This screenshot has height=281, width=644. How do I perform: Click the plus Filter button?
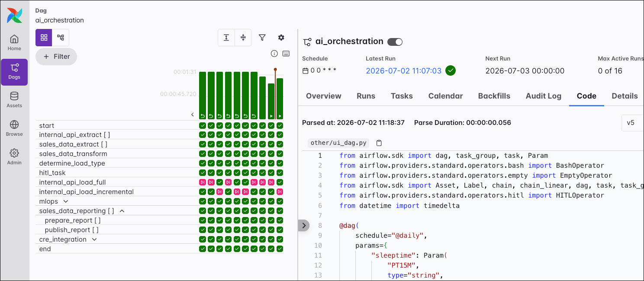pyautogui.click(x=56, y=57)
